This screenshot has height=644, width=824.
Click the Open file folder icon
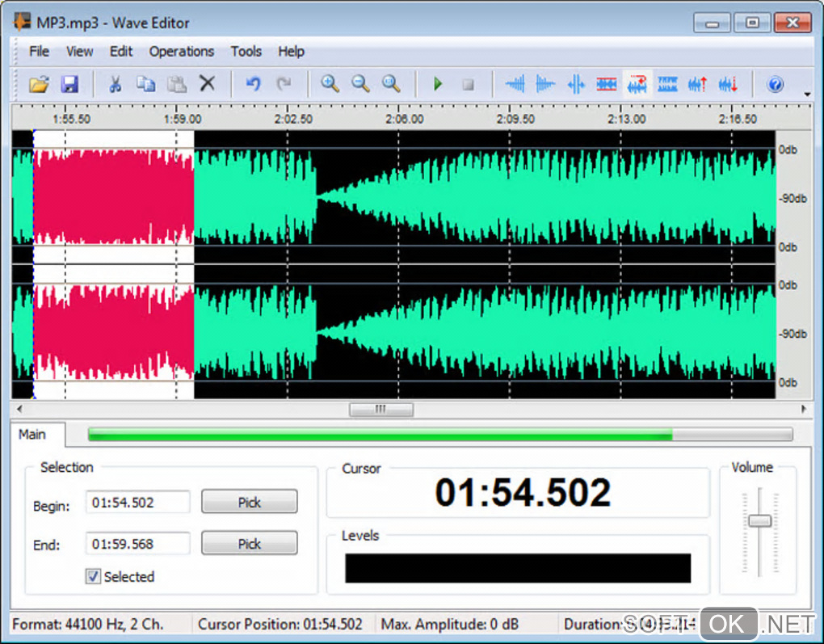[x=39, y=84]
